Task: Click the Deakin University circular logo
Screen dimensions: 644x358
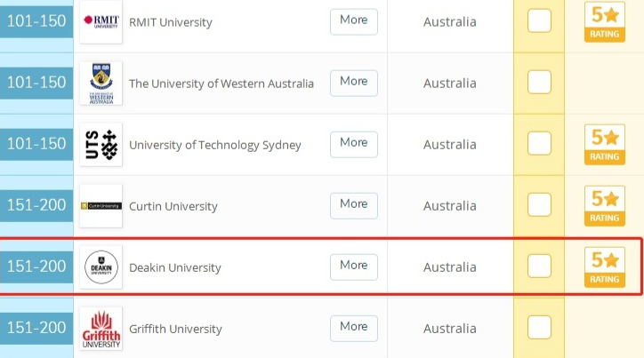Action: (x=101, y=267)
